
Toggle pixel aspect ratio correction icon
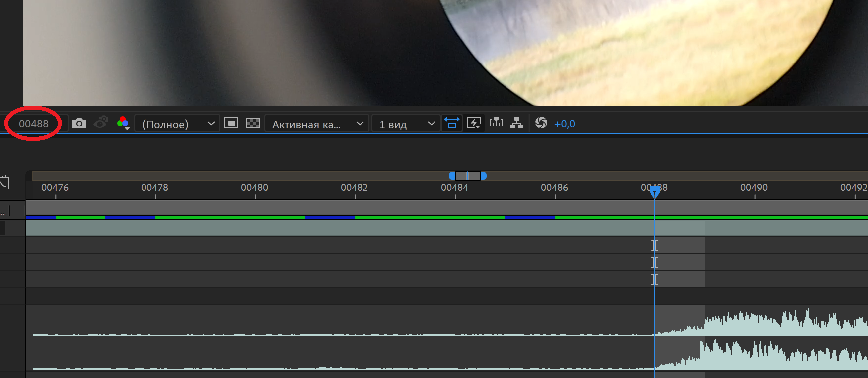(x=452, y=123)
